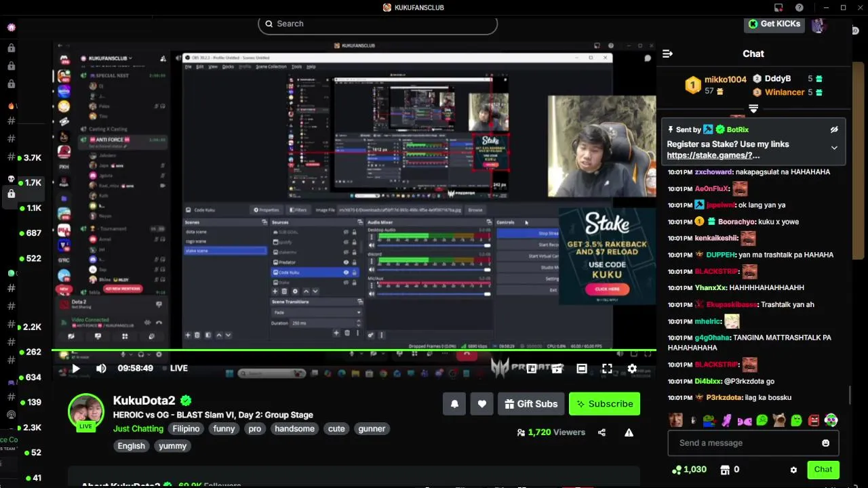Select the English tag
This screenshot has width=868, height=488.
pyautogui.click(x=132, y=446)
